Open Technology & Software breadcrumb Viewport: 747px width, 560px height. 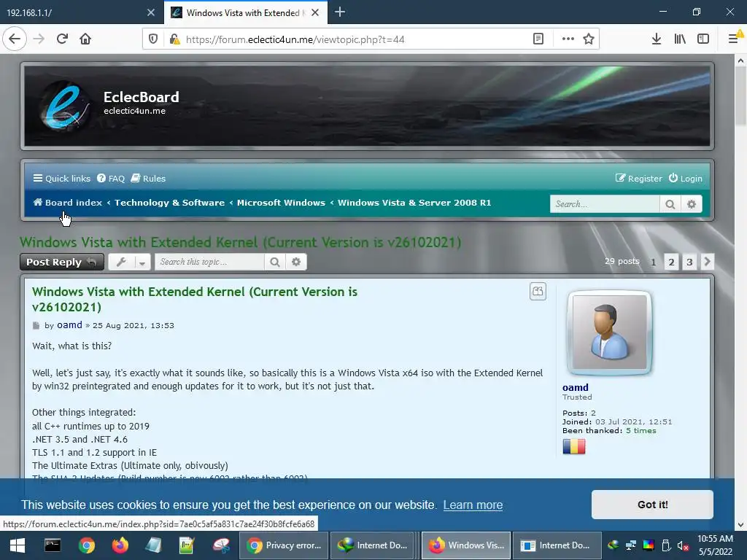click(169, 203)
